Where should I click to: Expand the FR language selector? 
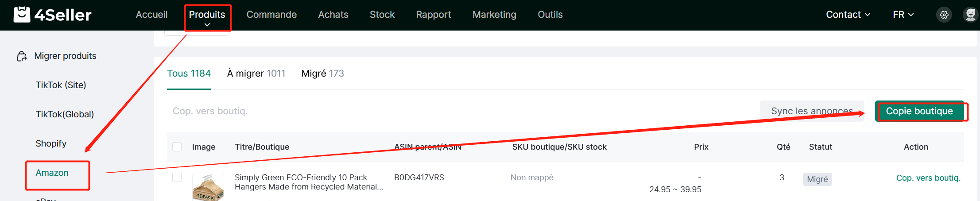click(x=903, y=15)
